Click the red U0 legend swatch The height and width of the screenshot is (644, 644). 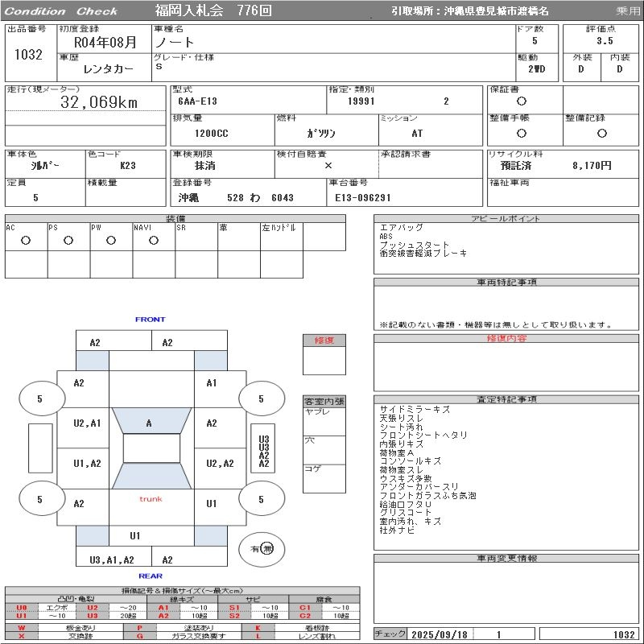coord(22,608)
